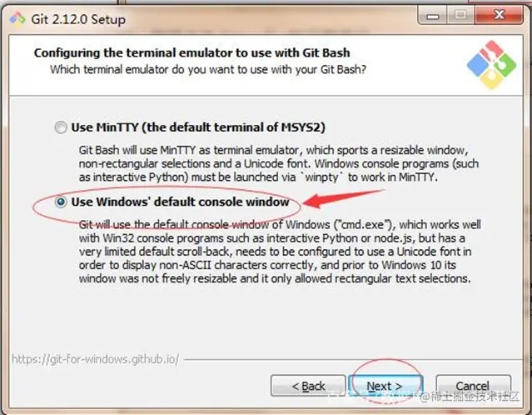532x415 pixels.
Task: Click the maximize button in title bar
Action: coord(460,15)
